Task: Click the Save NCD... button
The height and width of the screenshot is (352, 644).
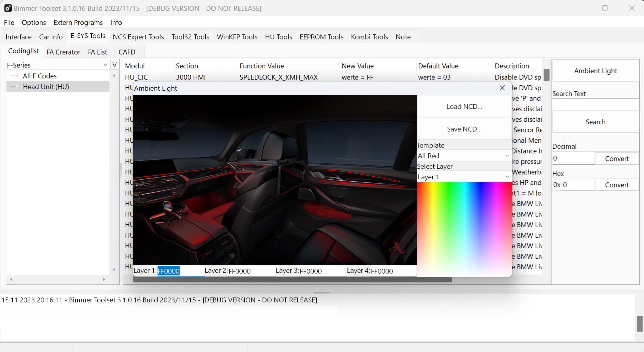Action: pyautogui.click(x=464, y=129)
